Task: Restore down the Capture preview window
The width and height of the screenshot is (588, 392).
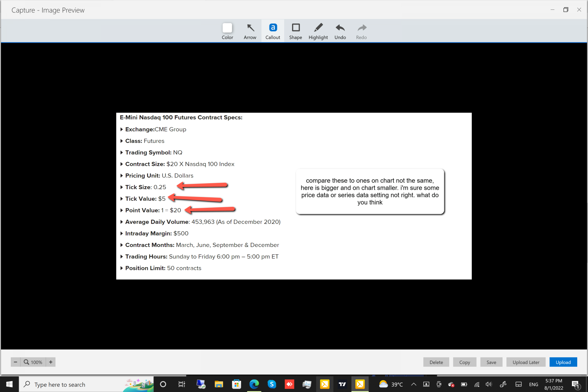Action: [x=566, y=10]
